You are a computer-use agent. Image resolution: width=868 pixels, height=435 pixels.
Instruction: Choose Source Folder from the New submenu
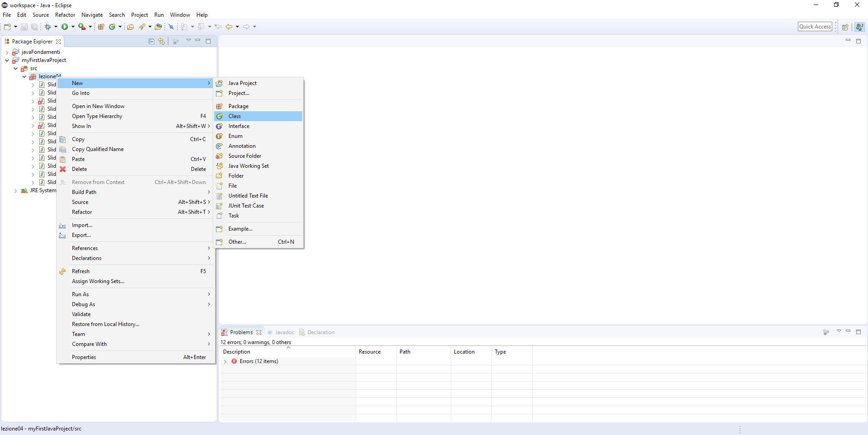(x=258, y=156)
